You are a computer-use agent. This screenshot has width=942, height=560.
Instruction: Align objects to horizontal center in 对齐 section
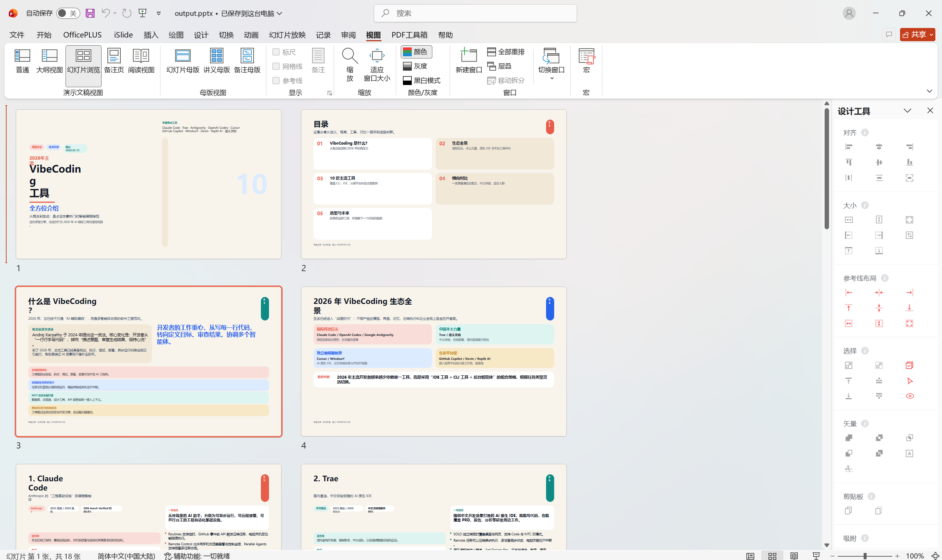(879, 147)
